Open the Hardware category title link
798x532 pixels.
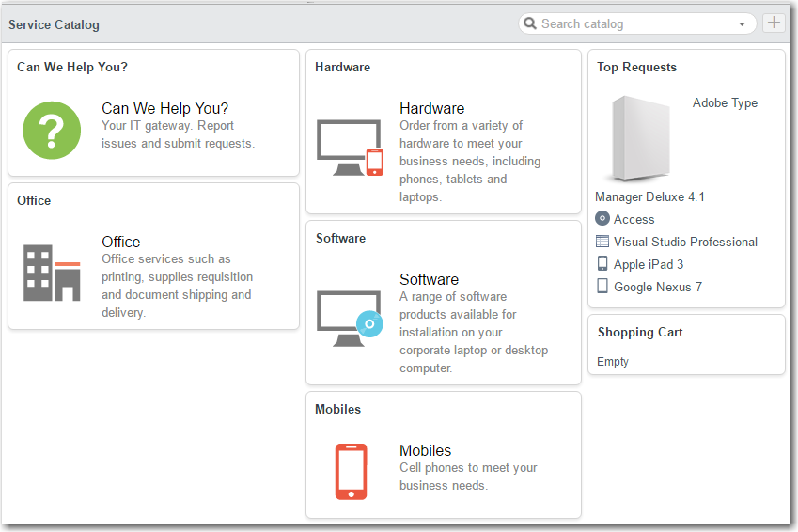[x=431, y=108]
